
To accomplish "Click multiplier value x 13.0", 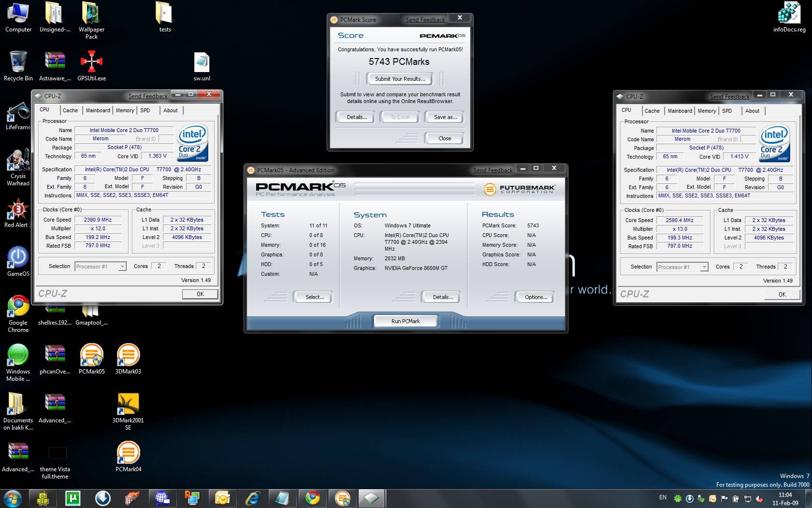I will 680,229.
